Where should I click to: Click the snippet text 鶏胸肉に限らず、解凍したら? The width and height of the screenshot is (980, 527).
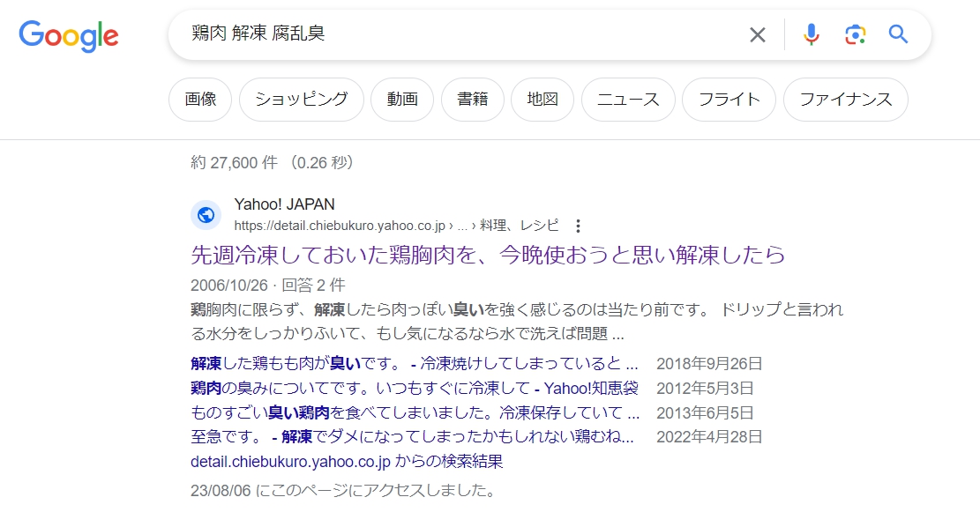[517, 322]
